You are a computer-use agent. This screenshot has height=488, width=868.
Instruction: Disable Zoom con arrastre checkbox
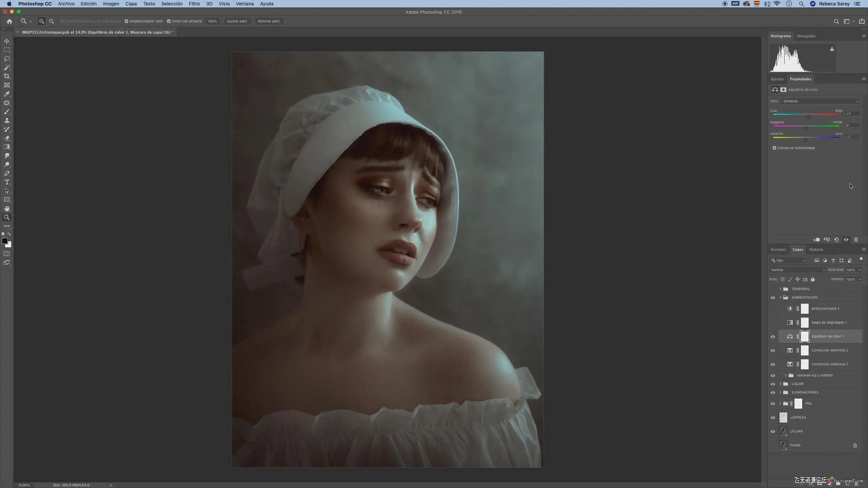click(x=169, y=21)
